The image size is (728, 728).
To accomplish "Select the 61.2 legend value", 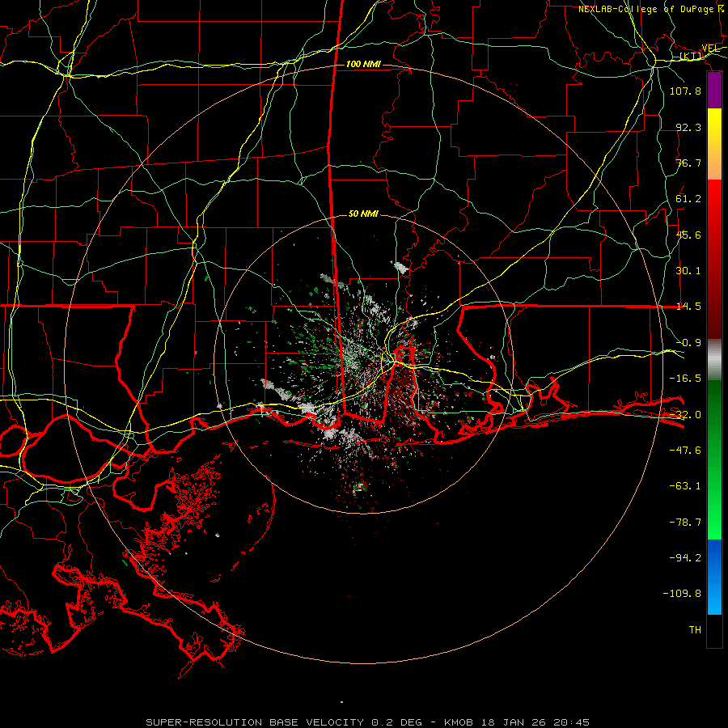I will point(688,199).
